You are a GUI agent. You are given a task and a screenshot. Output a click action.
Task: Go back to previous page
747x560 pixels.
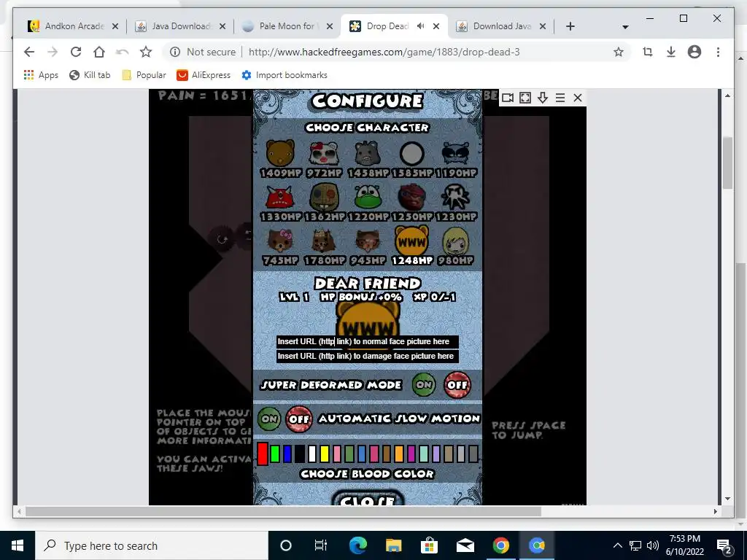tap(29, 52)
